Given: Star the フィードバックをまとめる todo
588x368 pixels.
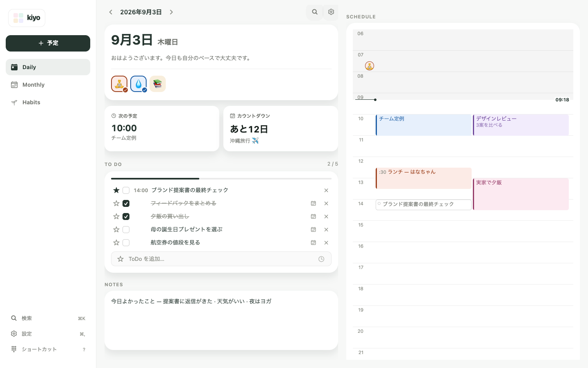Looking at the screenshot, I should pyautogui.click(x=116, y=203).
